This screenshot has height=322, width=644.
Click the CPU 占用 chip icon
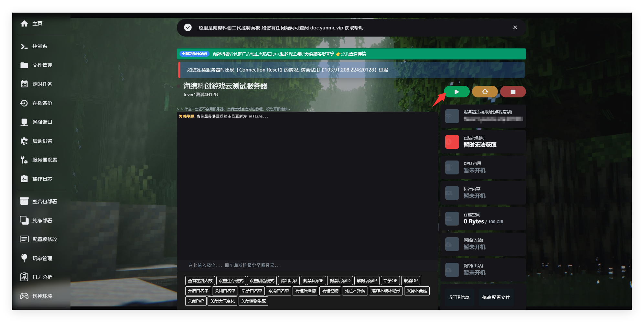(x=452, y=167)
